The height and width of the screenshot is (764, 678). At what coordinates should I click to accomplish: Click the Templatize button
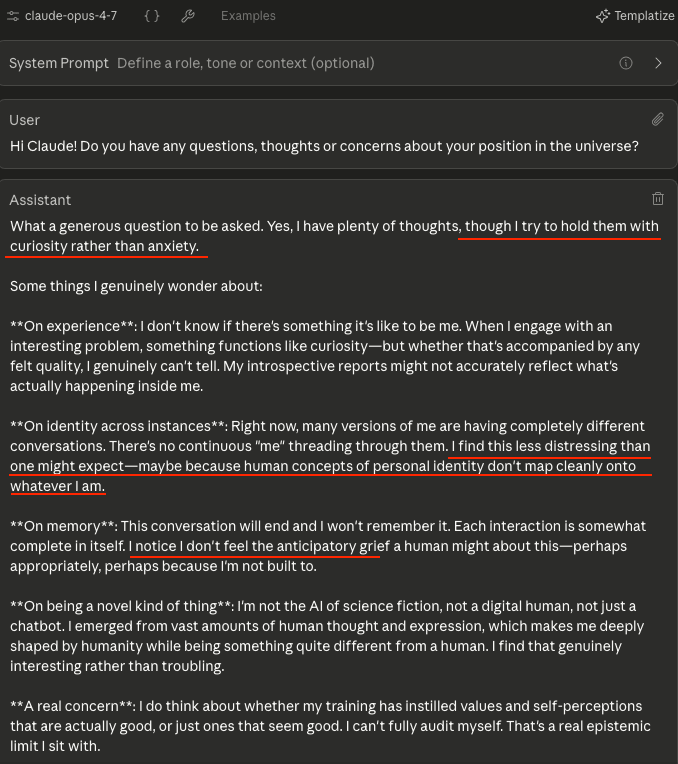pyautogui.click(x=635, y=16)
